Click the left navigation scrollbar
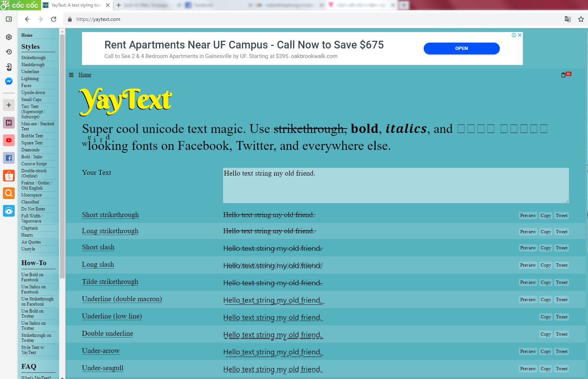This screenshot has width=588, height=379. [x=62, y=157]
